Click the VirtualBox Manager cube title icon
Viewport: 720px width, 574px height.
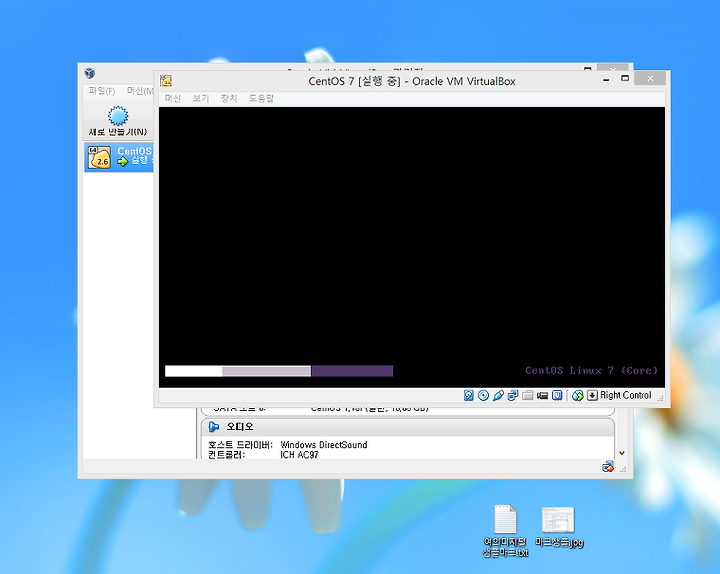(90, 73)
